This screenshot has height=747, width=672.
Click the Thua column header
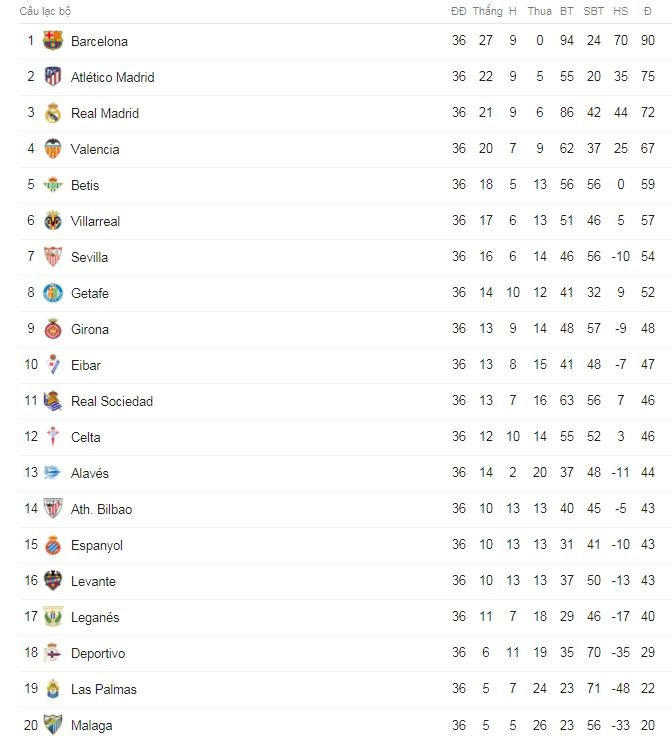point(539,11)
